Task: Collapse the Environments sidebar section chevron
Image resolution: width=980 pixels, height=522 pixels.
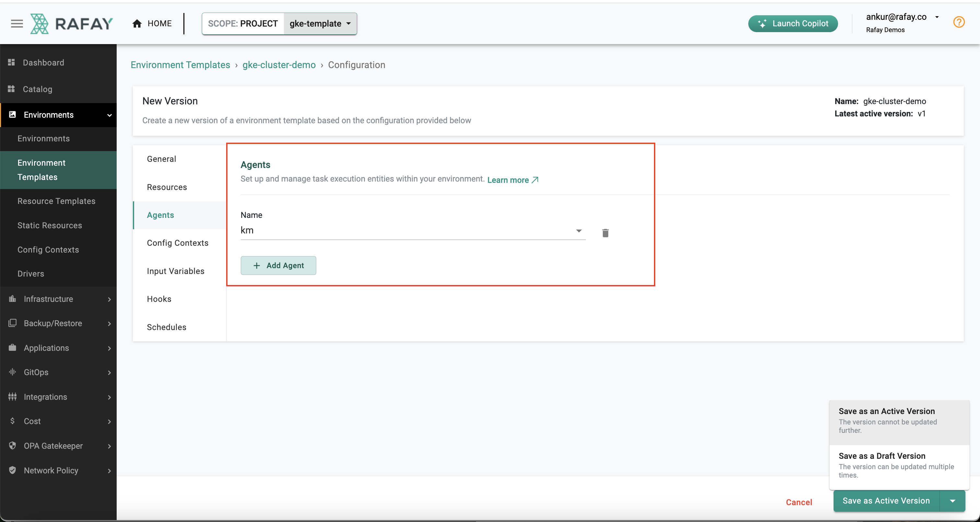Action: click(110, 115)
